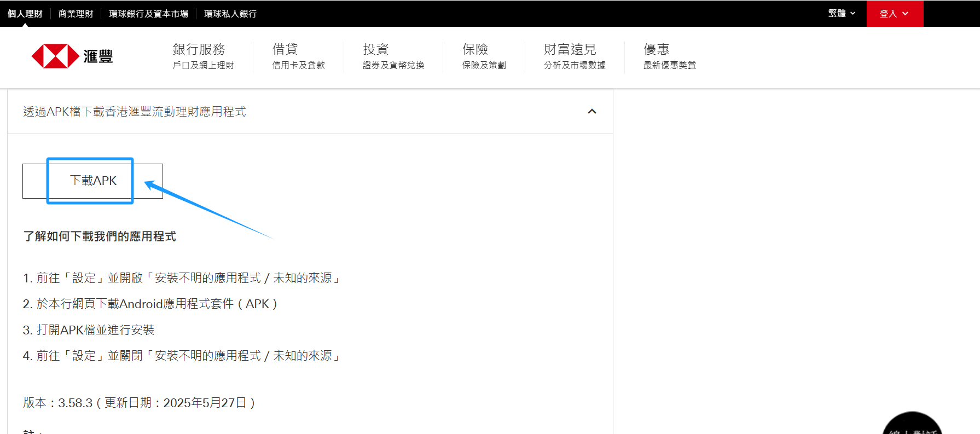Click the HSBC hexagon logo
The width and height of the screenshot is (980, 434).
point(55,56)
